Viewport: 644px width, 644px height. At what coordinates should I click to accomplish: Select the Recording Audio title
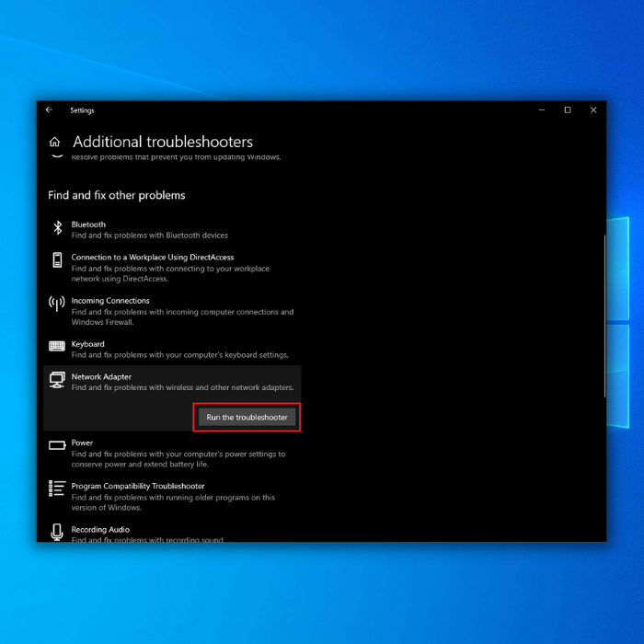(x=100, y=529)
